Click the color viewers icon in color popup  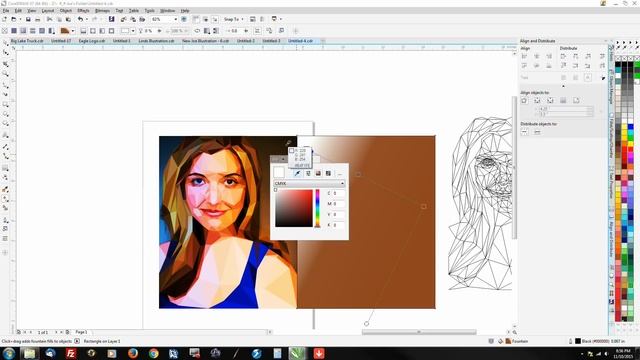[x=318, y=173]
